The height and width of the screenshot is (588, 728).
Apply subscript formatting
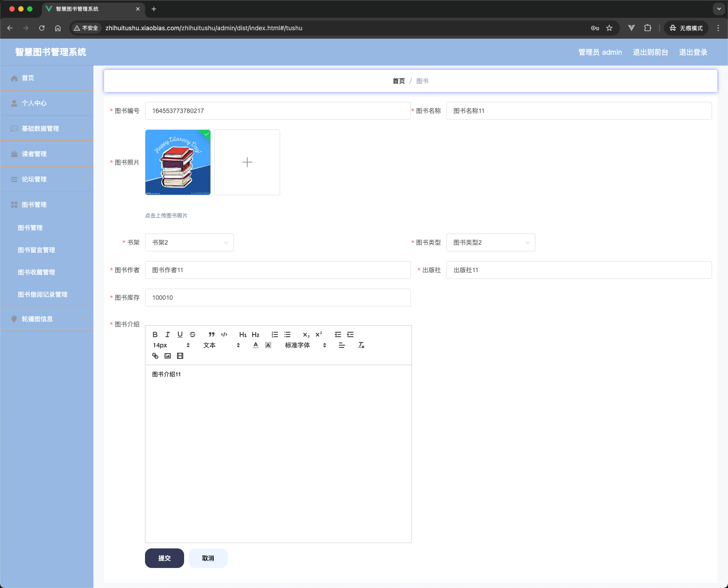coord(306,334)
